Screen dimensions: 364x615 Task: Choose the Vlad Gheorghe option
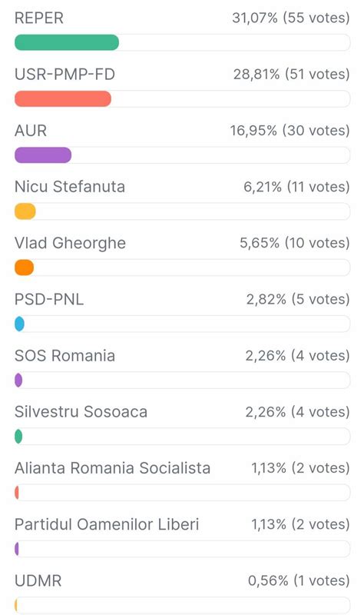[x=70, y=243]
